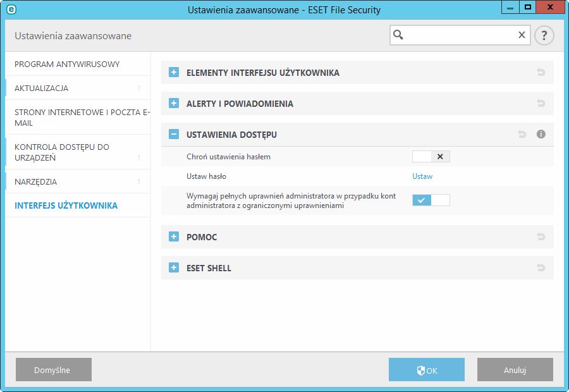This screenshot has width=569, height=392.
Task: Click the Ustaw link to set password
Action: [x=422, y=176]
